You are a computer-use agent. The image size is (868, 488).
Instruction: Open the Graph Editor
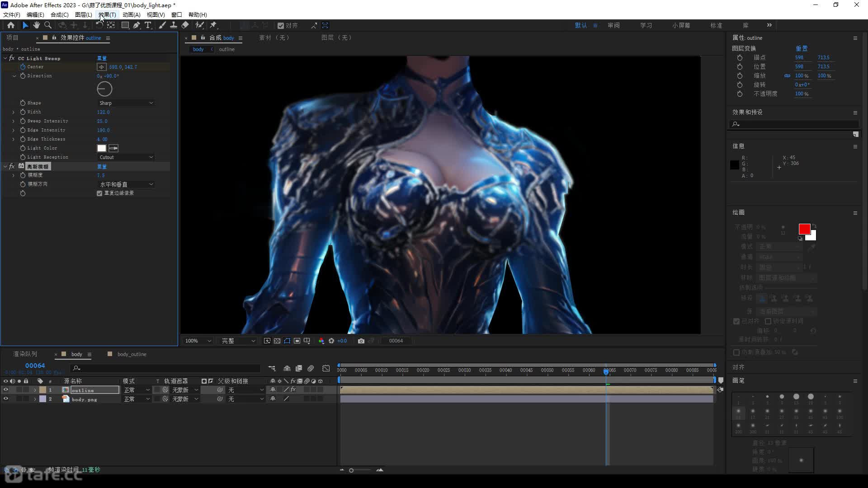pos(326,369)
